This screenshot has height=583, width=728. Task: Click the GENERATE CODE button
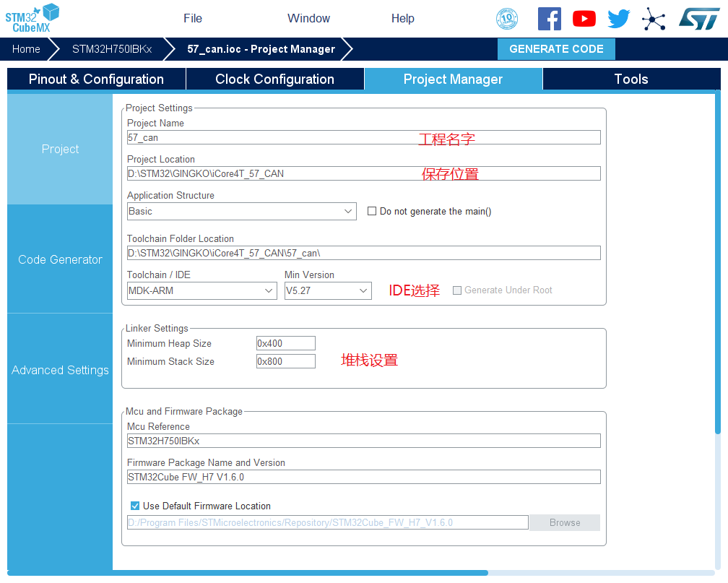pyautogui.click(x=556, y=49)
